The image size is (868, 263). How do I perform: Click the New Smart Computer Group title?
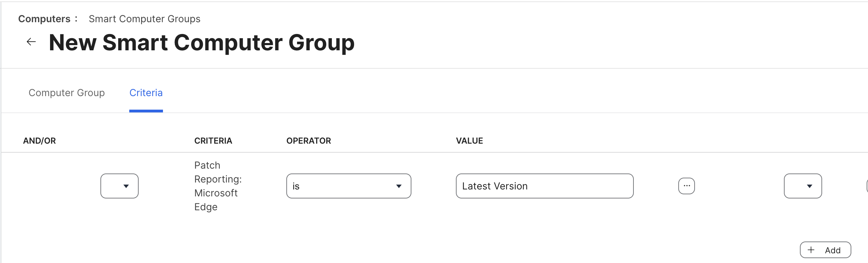[x=202, y=42]
